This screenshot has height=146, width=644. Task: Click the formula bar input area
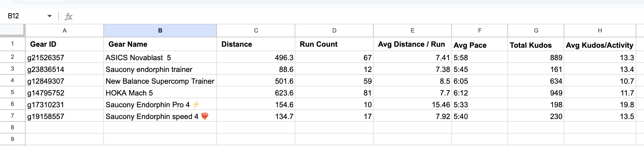(357, 16)
